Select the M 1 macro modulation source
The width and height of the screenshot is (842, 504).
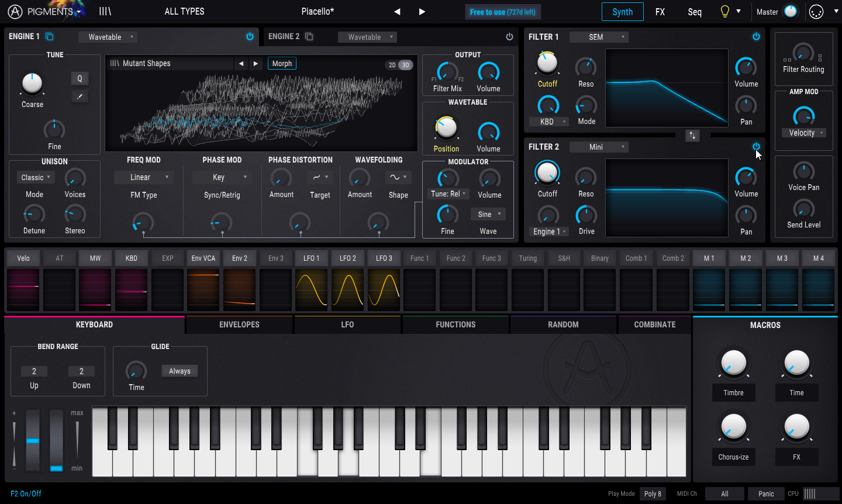(x=709, y=258)
